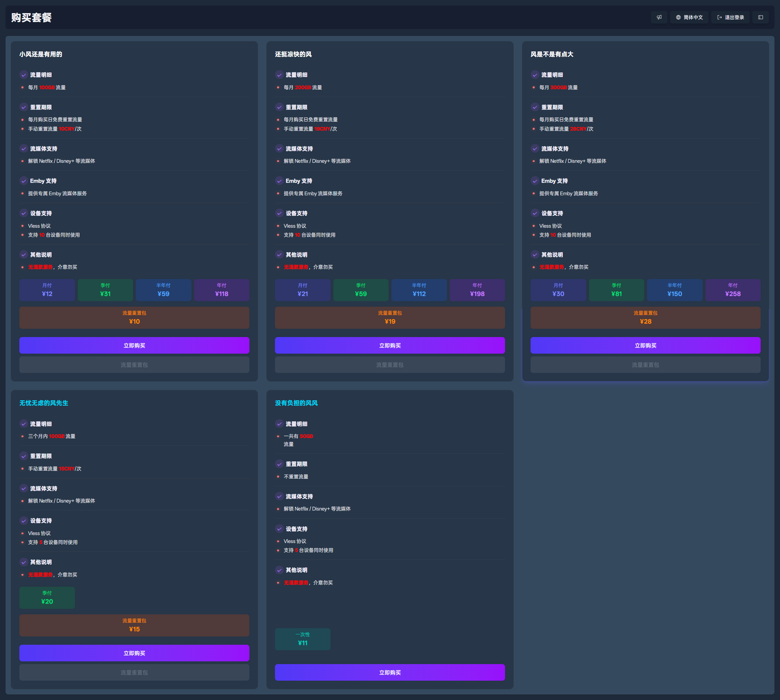Select 一次性 ¥11 payment option
The height and width of the screenshot is (700, 780).
(x=303, y=639)
